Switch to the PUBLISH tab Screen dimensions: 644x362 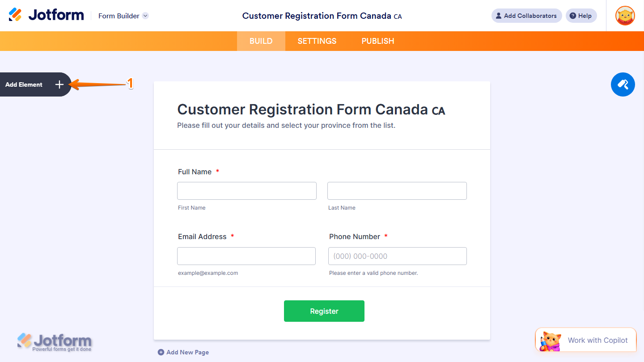tap(378, 41)
